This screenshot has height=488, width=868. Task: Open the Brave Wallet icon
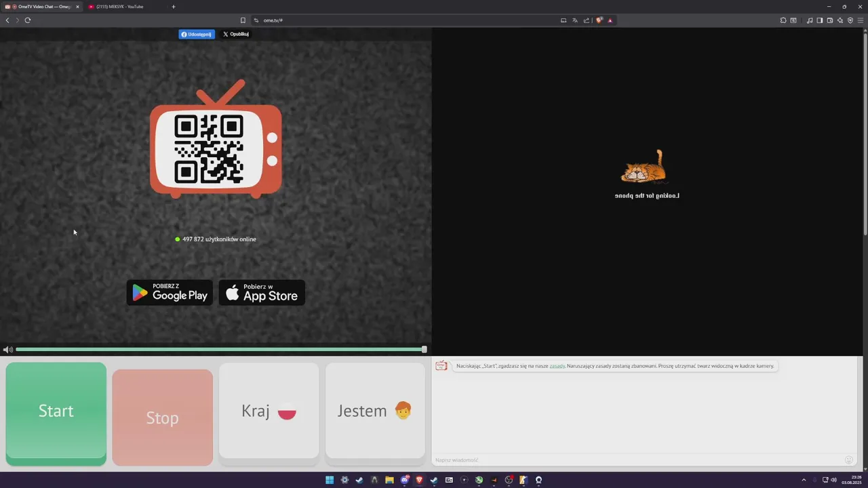(x=830, y=20)
